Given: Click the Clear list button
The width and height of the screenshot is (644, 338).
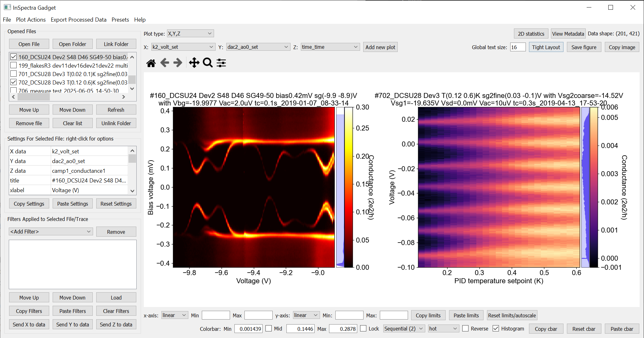Looking at the screenshot, I should coord(72,123).
